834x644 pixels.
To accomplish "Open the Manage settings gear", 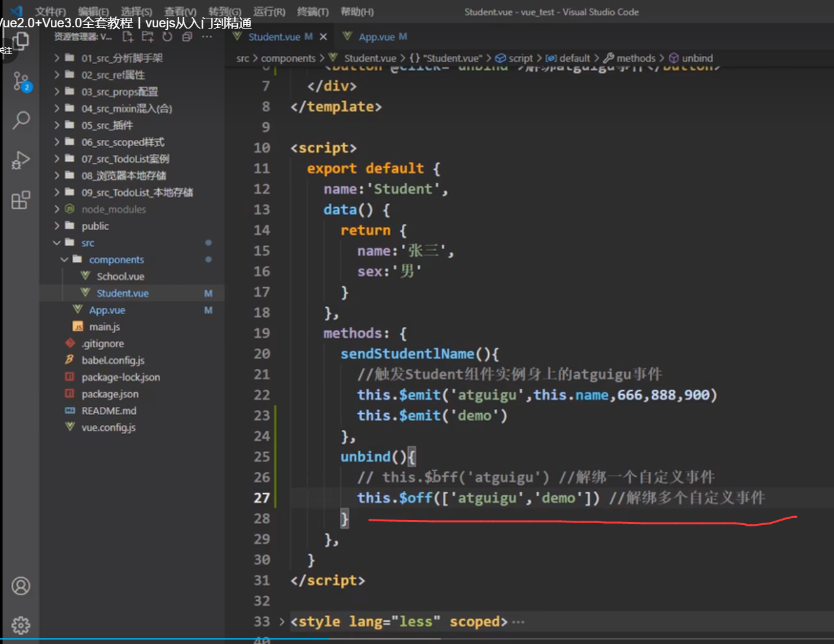I will pos(21,626).
